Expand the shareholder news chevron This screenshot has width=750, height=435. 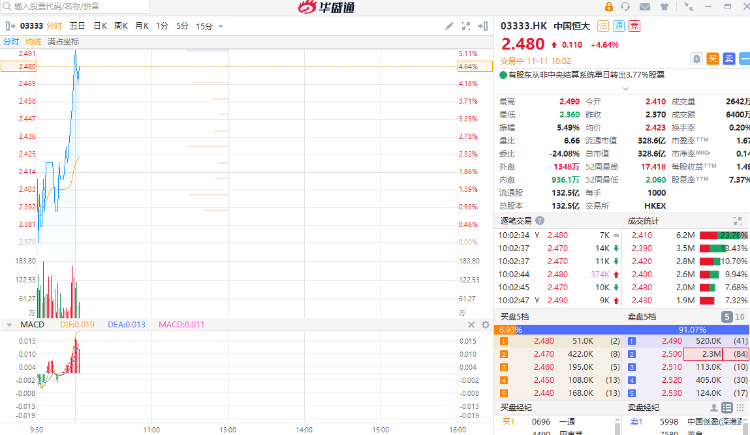[x=625, y=89]
